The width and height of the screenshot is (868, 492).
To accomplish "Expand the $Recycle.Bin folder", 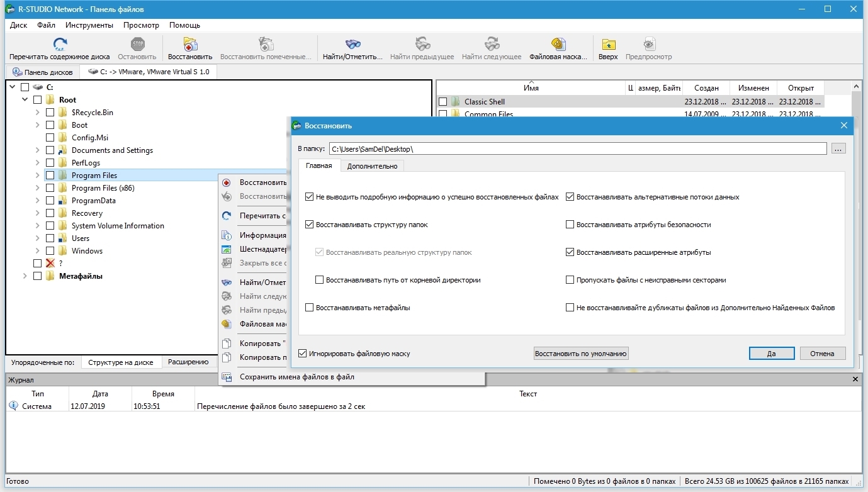I will [x=38, y=112].
